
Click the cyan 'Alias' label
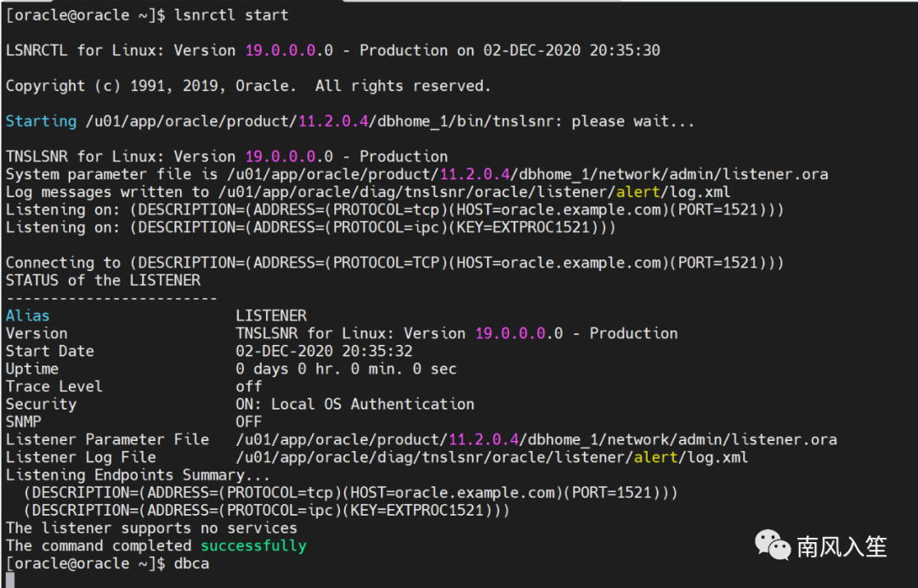click(x=27, y=316)
